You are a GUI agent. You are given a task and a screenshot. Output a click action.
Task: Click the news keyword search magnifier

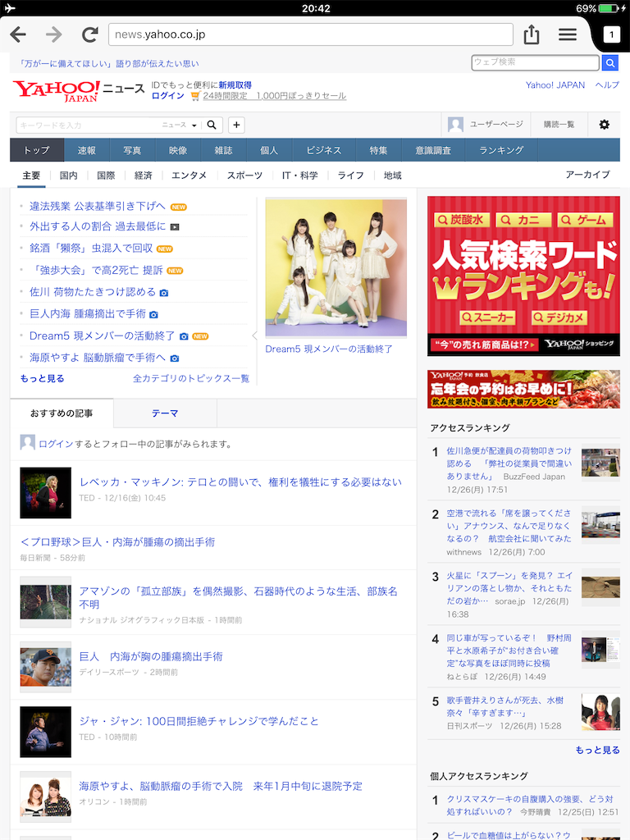coord(212,125)
